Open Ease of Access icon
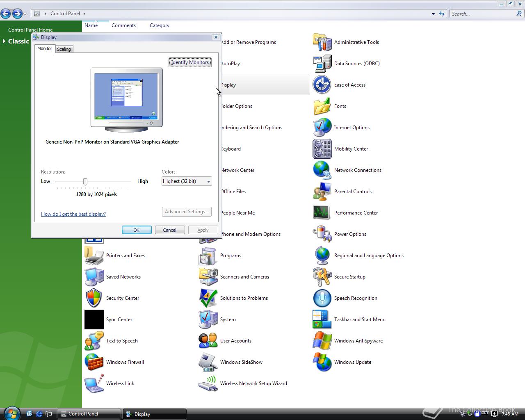525x420 pixels. [x=322, y=85]
